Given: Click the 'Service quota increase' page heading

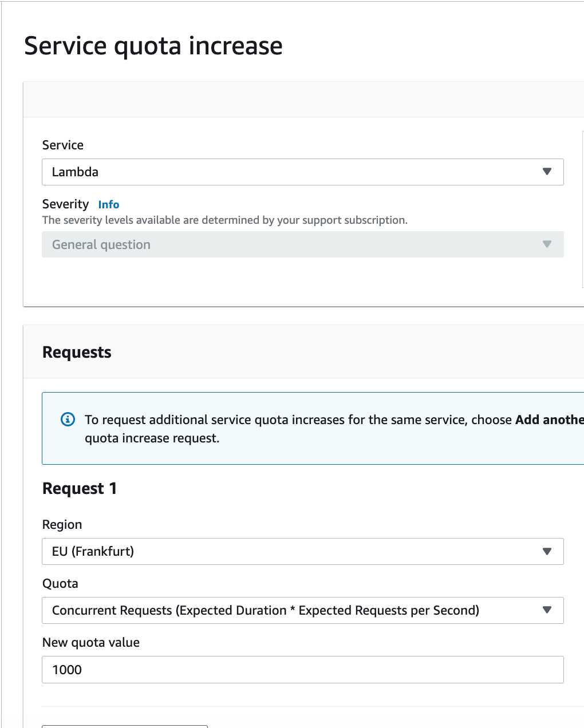Looking at the screenshot, I should coord(153,46).
